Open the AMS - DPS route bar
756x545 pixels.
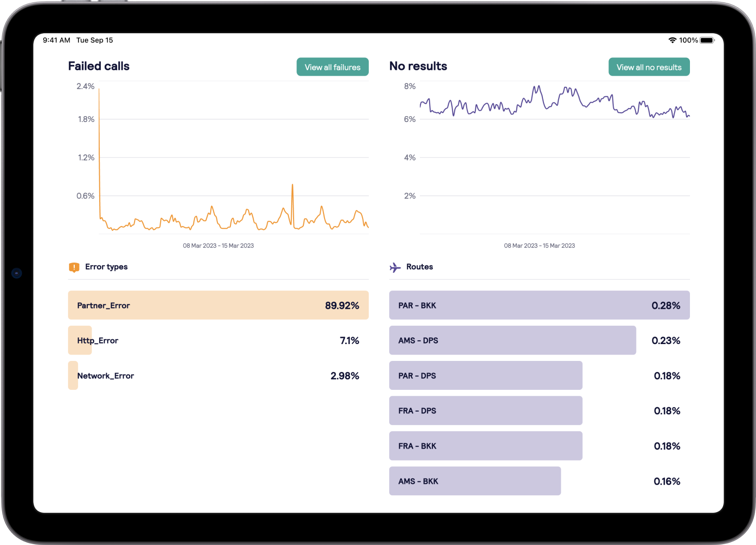512,341
